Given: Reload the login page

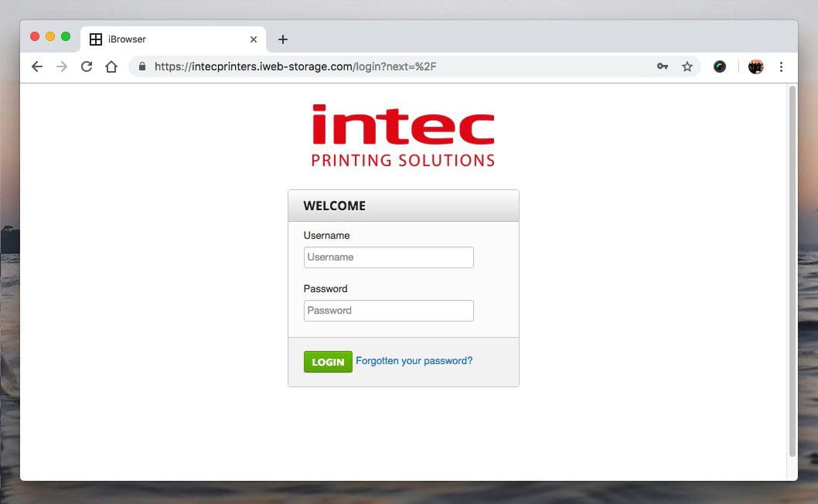Looking at the screenshot, I should tap(86, 66).
